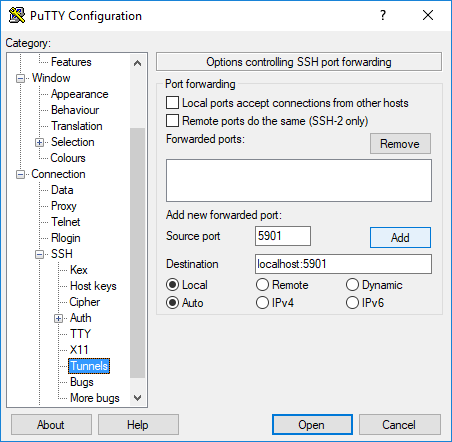
Task: Click the About button
Action: point(51,425)
